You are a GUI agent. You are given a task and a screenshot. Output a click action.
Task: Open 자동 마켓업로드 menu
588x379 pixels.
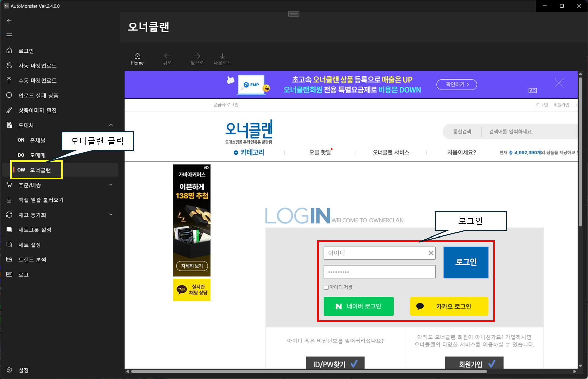pyautogui.click(x=60, y=65)
